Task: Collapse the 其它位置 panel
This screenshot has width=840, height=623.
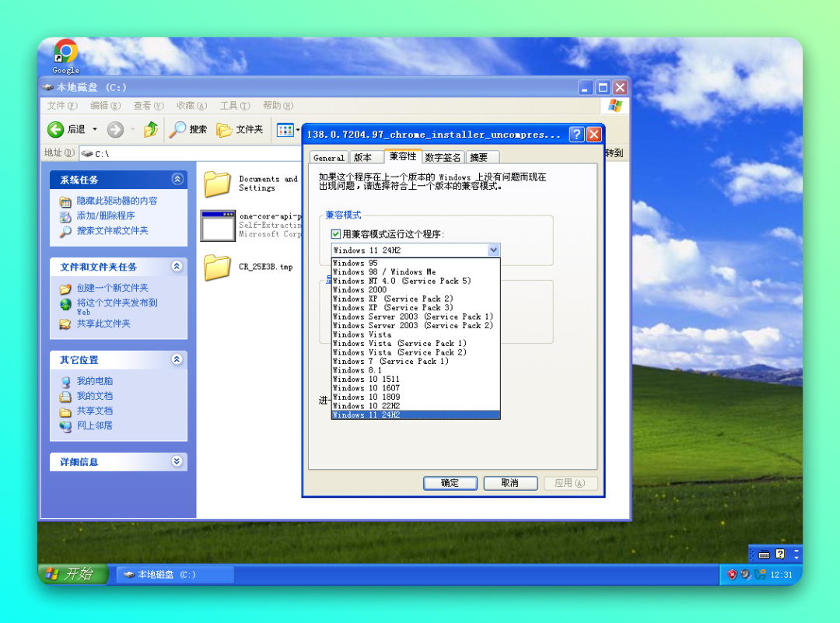Action: tap(177, 359)
